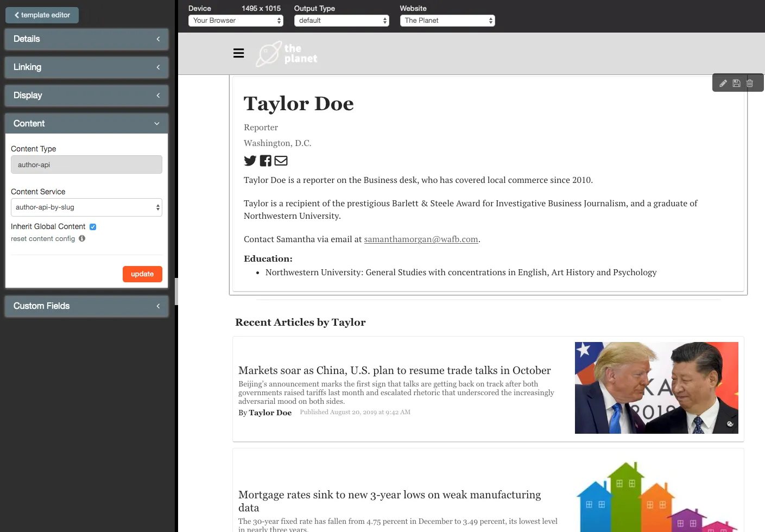Screen dimensions: 765x532
Task: Click the Washington, D.C. location text
Action: tap(277, 143)
